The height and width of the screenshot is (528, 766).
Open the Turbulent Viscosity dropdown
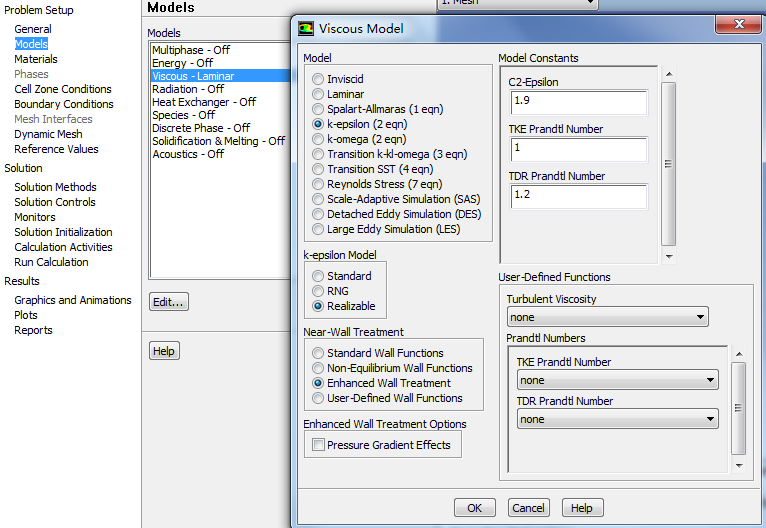tap(607, 317)
